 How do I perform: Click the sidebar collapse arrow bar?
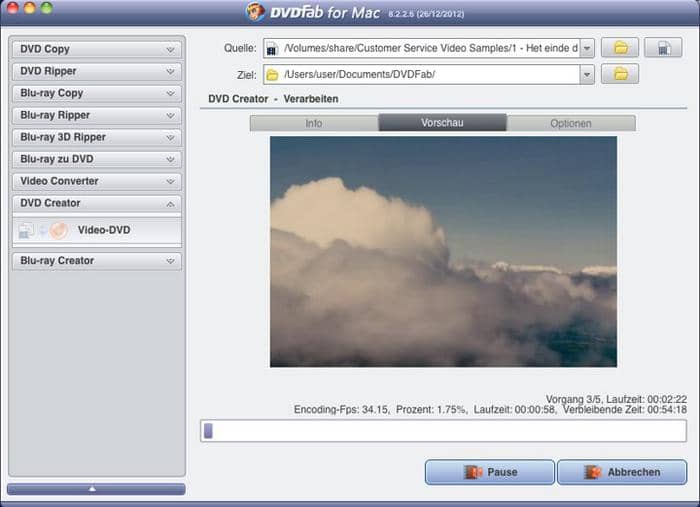[96, 489]
